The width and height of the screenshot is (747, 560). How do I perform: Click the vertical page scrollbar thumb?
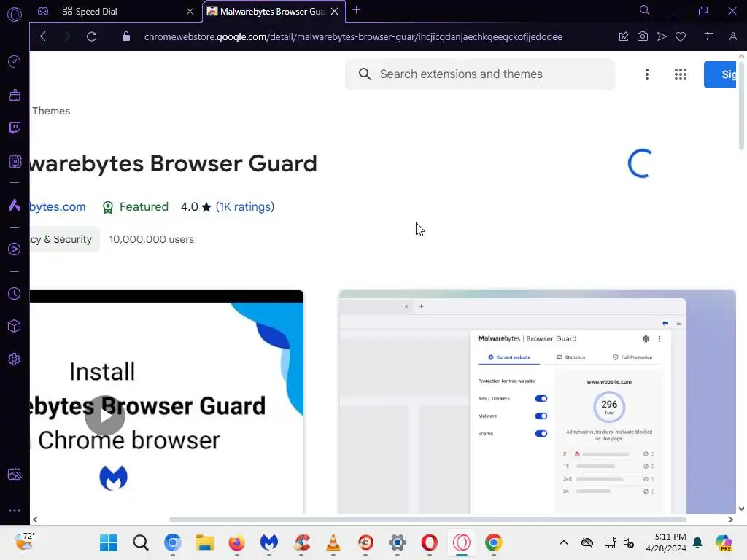pyautogui.click(x=742, y=104)
